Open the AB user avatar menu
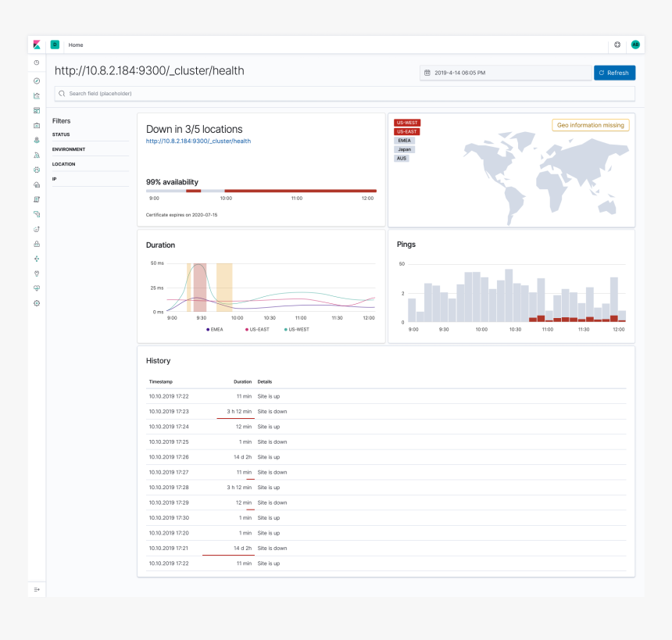Screen dimensions: 672x640 pos(635,45)
